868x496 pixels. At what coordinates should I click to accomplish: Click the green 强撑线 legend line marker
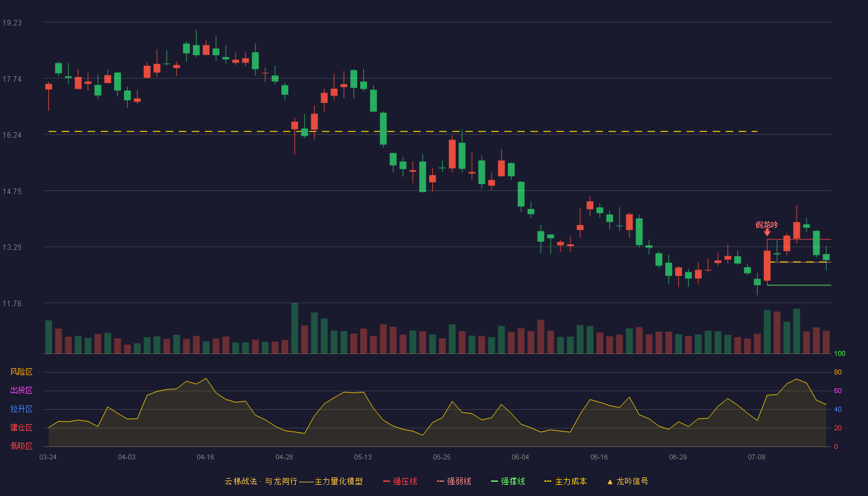click(494, 481)
